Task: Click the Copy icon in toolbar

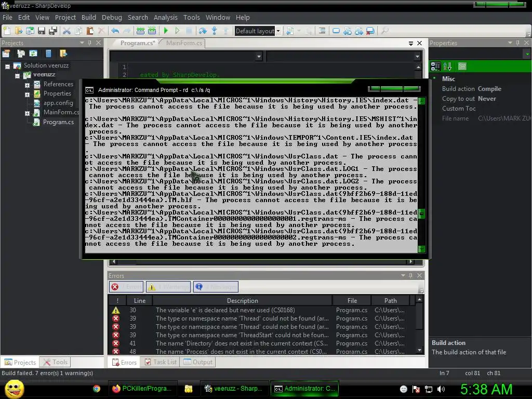Action: [78, 31]
